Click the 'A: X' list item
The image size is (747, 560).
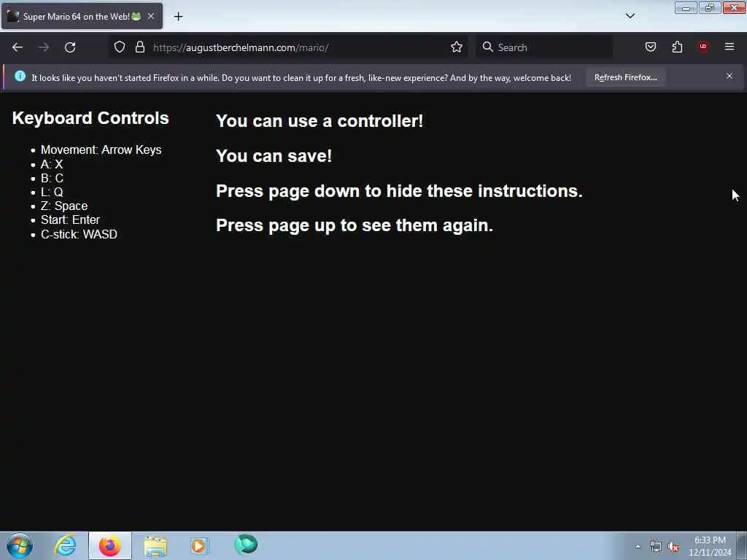(x=52, y=164)
